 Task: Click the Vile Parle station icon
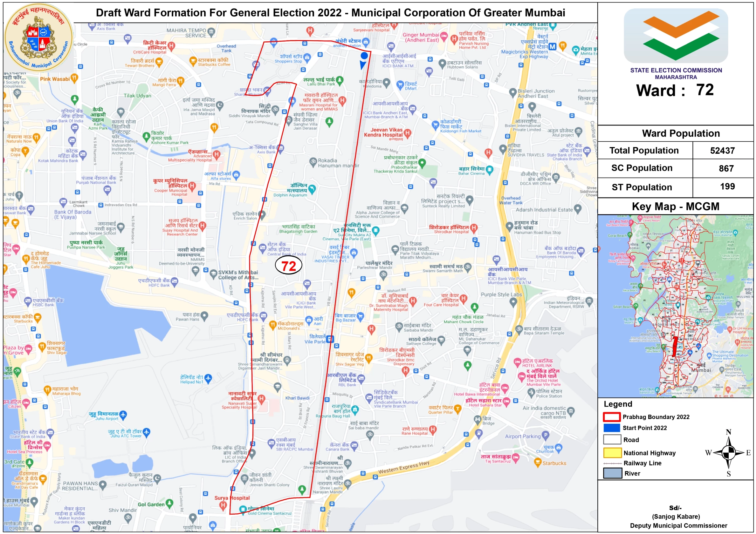click(x=330, y=339)
